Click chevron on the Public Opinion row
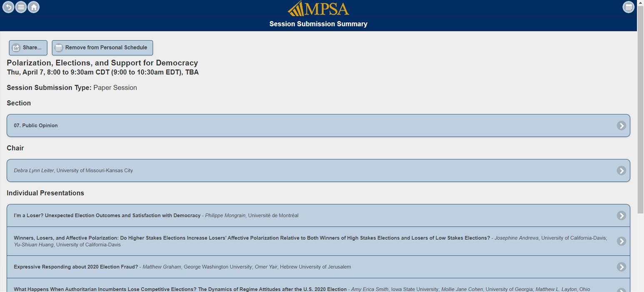 point(621,125)
